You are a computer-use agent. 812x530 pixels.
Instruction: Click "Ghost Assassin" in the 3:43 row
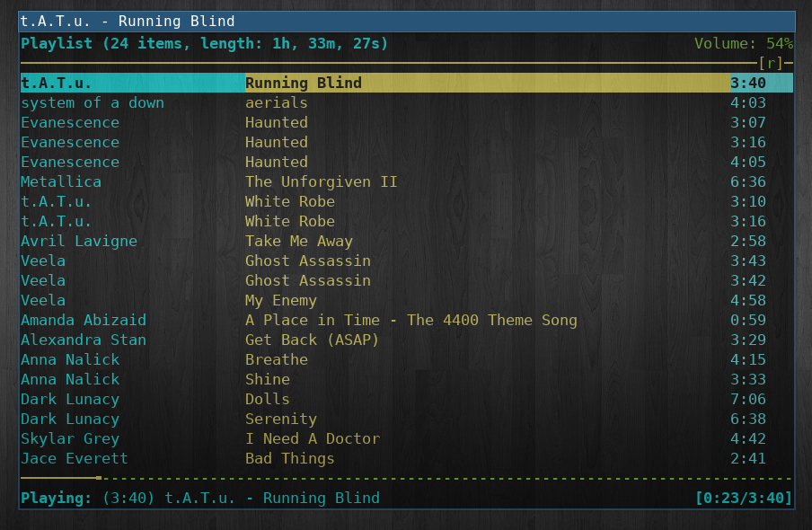[x=308, y=261]
